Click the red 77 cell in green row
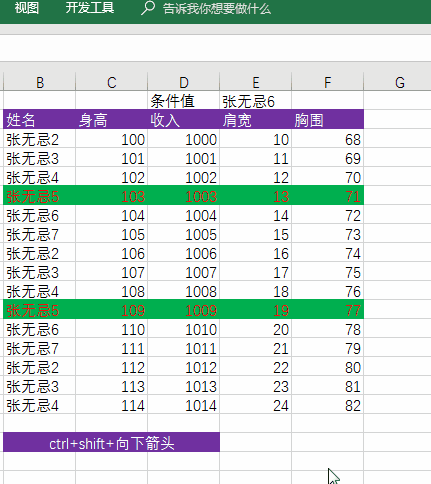Screen dimensions: 431x484 (x=328, y=310)
